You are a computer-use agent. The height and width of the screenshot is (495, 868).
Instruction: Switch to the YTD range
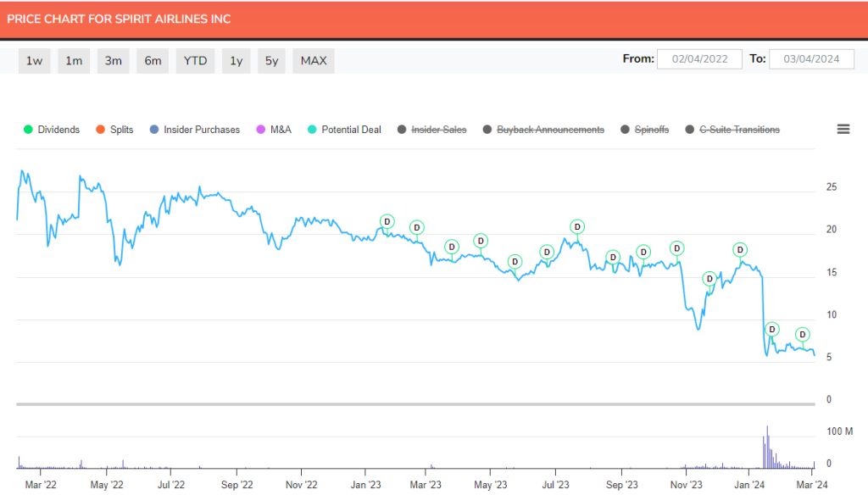195,60
